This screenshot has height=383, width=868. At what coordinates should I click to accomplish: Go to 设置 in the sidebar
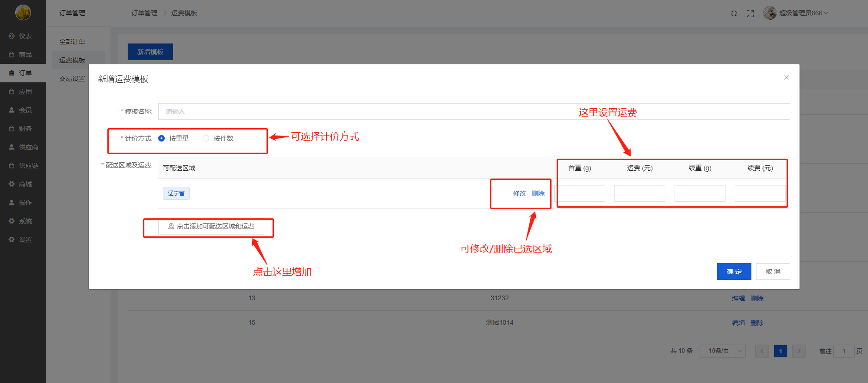(23, 240)
